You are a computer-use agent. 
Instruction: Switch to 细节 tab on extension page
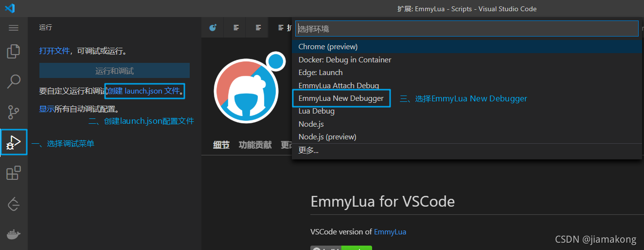221,145
